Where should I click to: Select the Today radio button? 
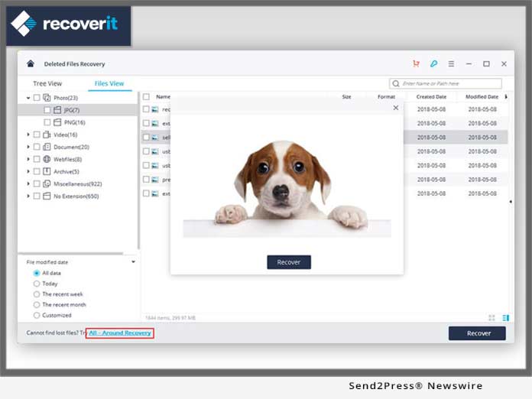[37, 284]
